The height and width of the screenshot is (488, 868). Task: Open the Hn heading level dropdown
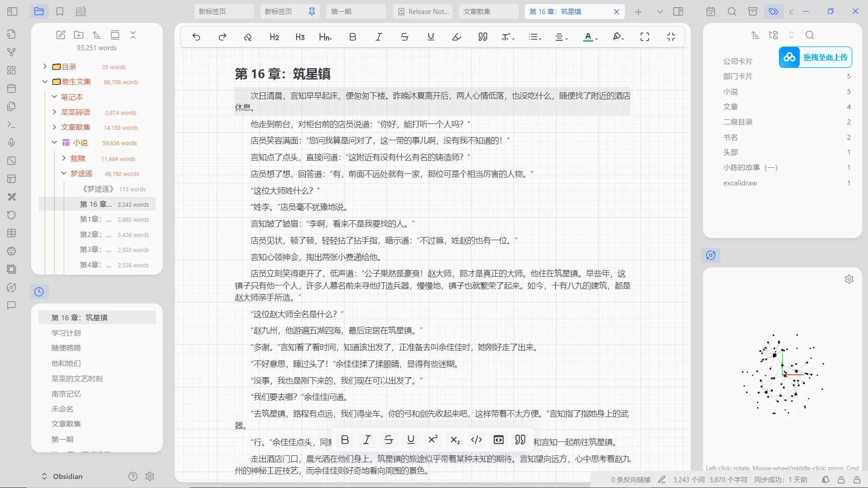325,37
